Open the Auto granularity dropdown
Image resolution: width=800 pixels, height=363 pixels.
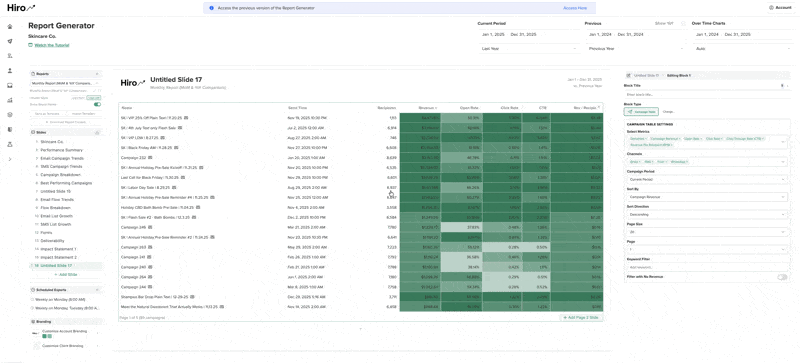point(743,49)
